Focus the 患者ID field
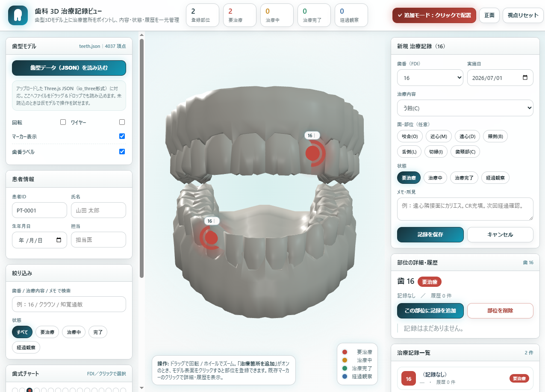545x392 pixels. (39, 210)
